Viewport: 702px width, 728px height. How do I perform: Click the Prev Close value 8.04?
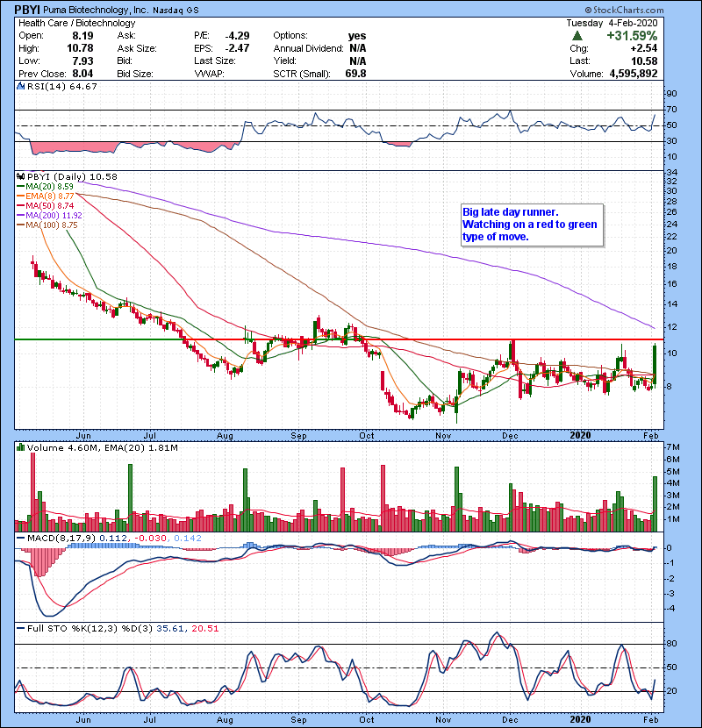(82, 74)
